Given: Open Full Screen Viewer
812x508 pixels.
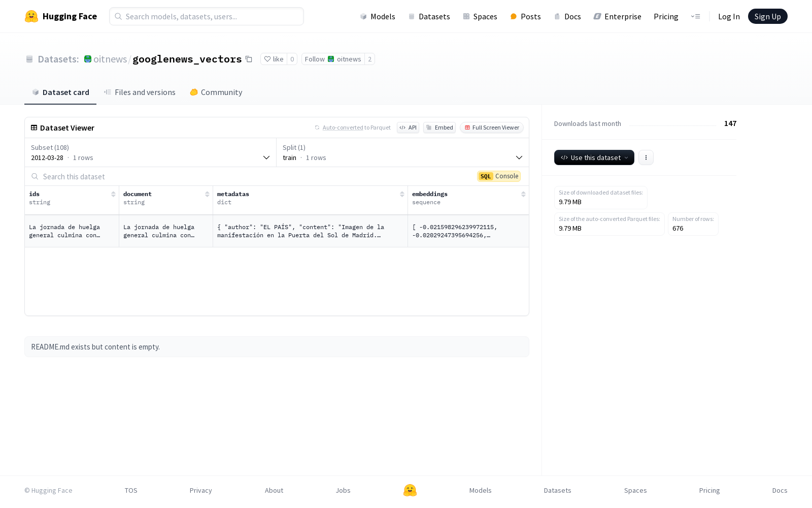Looking at the screenshot, I should (x=492, y=128).
